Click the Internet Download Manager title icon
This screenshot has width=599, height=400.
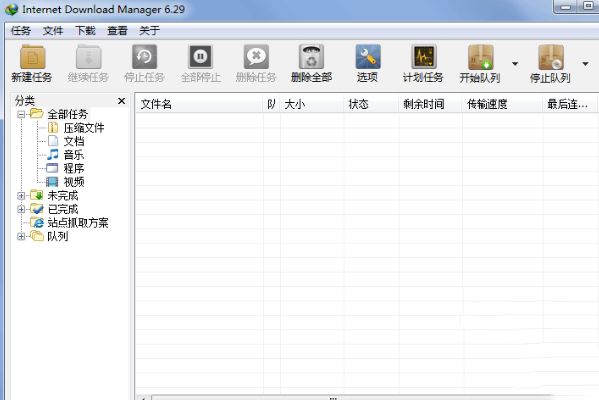pyautogui.click(x=11, y=9)
